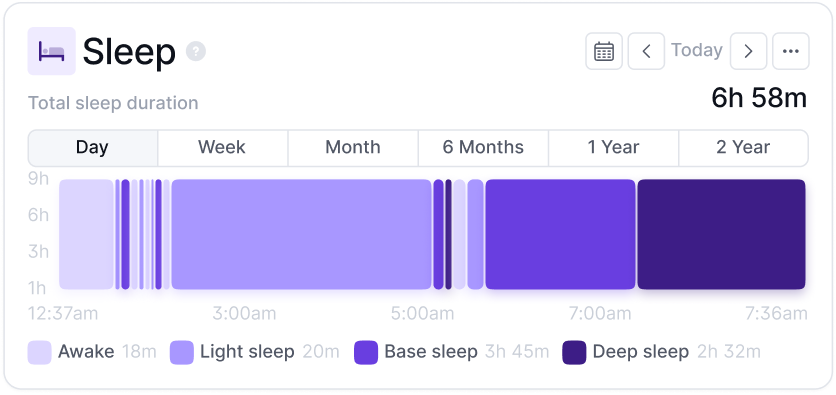Switch to the Month tab
Screen dimensions: 836x395
pos(353,148)
